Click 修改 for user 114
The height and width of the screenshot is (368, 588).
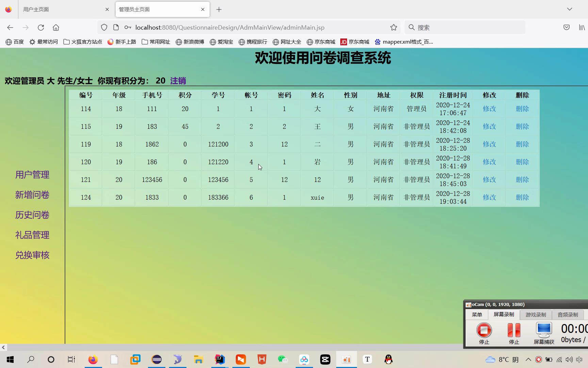[489, 109]
